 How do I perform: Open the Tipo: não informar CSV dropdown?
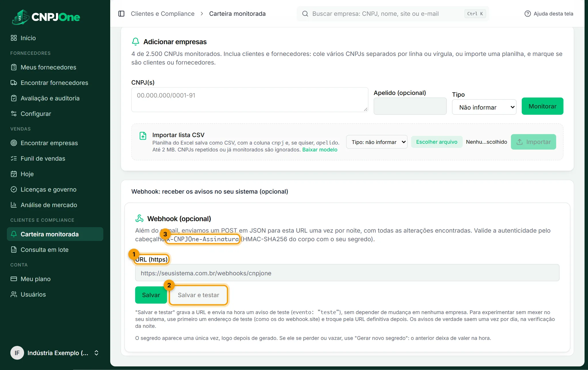point(377,142)
